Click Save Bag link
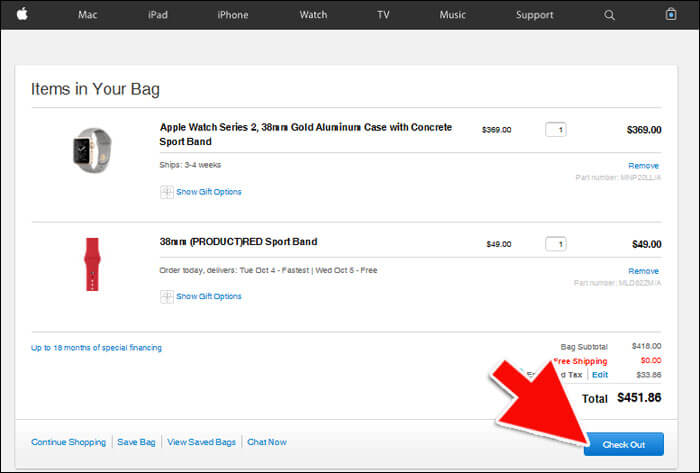Viewport: 700px width, 473px height. coord(136,442)
